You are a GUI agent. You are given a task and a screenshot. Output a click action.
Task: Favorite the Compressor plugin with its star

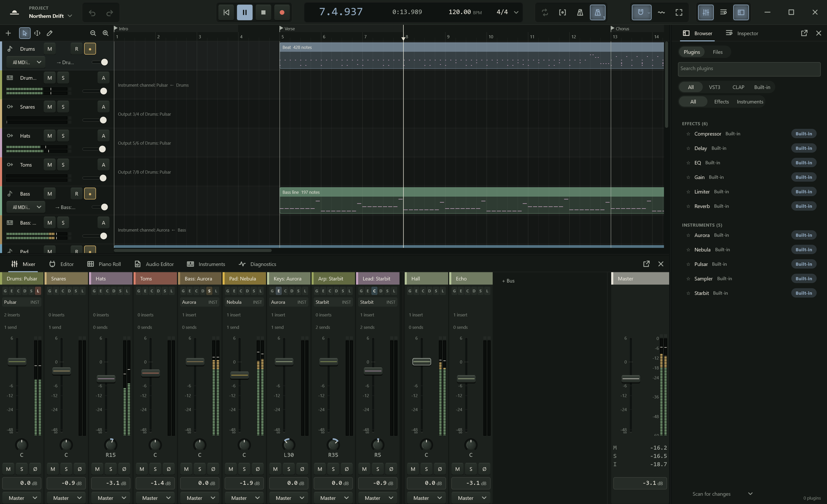pos(688,134)
